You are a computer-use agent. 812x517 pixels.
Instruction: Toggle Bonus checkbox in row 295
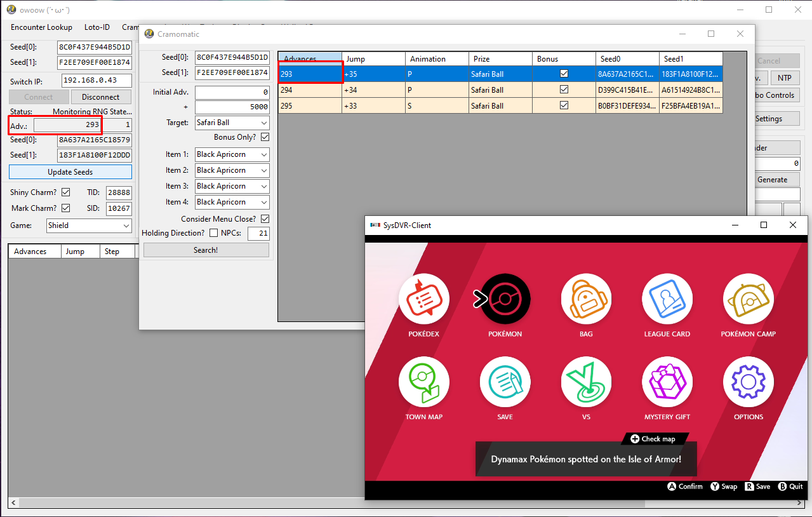[x=564, y=105]
